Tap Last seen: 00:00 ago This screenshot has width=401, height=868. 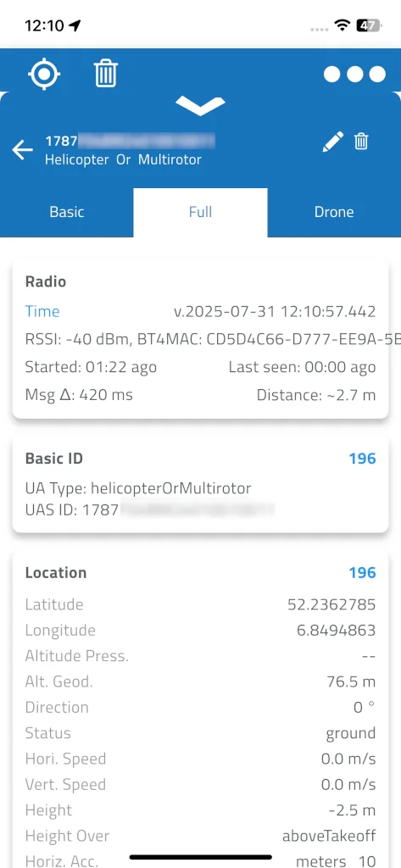click(303, 367)
